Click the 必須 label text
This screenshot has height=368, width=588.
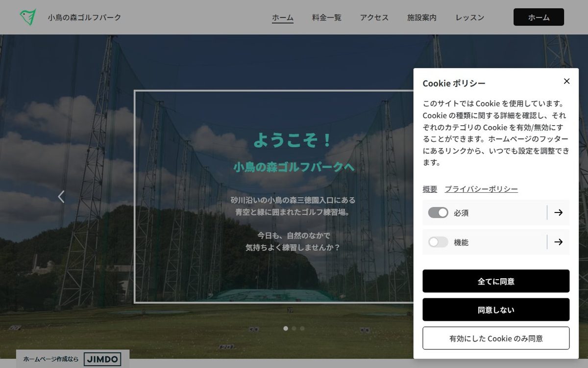click(461, 213)
